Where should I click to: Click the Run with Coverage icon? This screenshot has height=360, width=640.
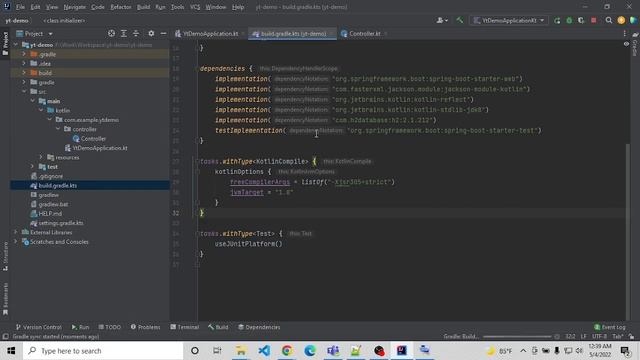(581, 20)
